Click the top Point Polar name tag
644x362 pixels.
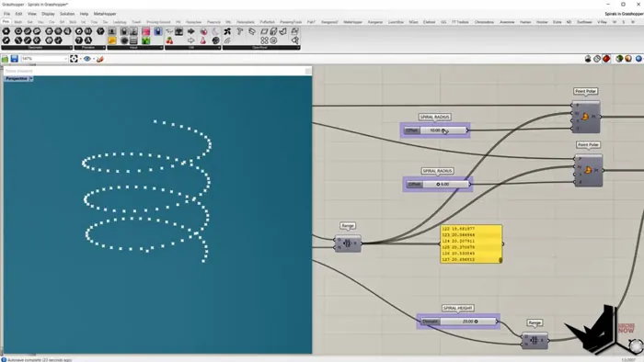pos(586,91)
